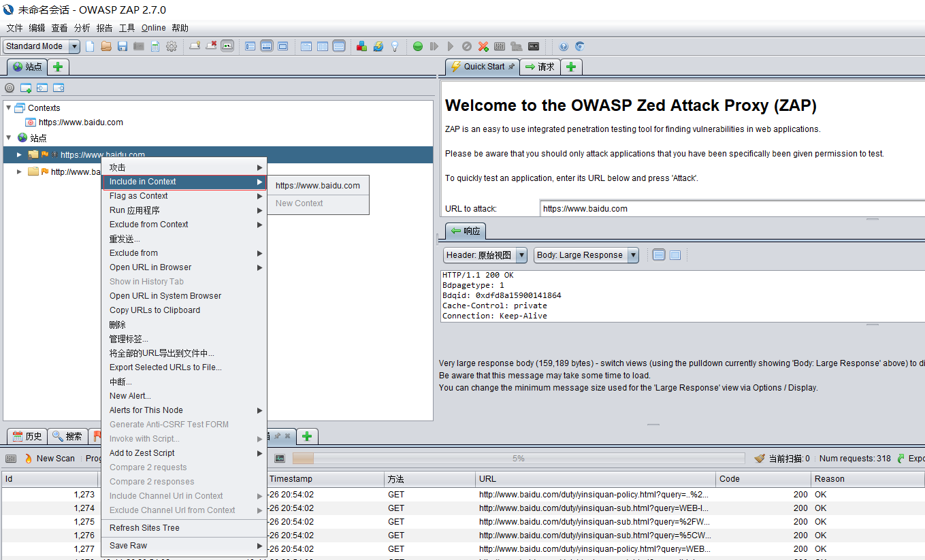Close the active bottom tab
Image resolution: width=925 pixels, height=560 pixels.
[x=287, y=436]
